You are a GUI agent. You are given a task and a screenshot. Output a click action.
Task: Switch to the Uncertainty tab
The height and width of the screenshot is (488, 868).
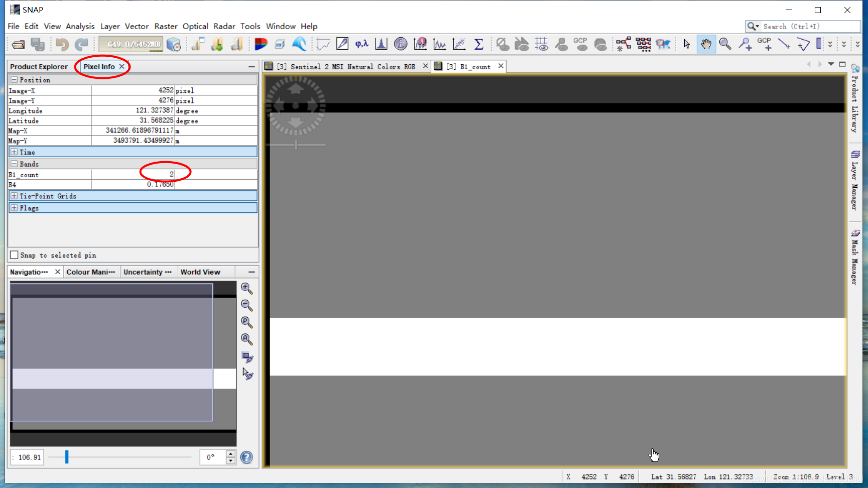pyautogui.click(x=148, y=272)
